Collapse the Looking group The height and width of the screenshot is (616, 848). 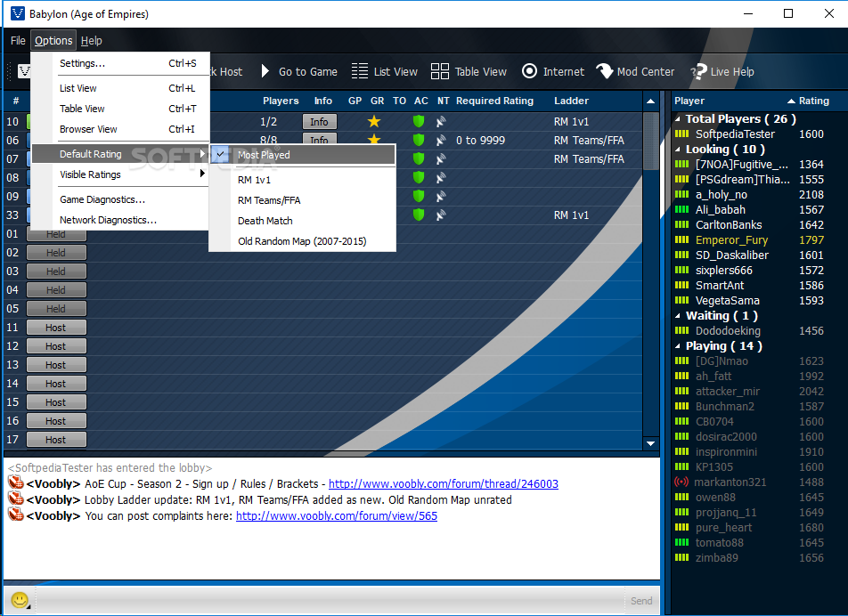tap(678, 150)
